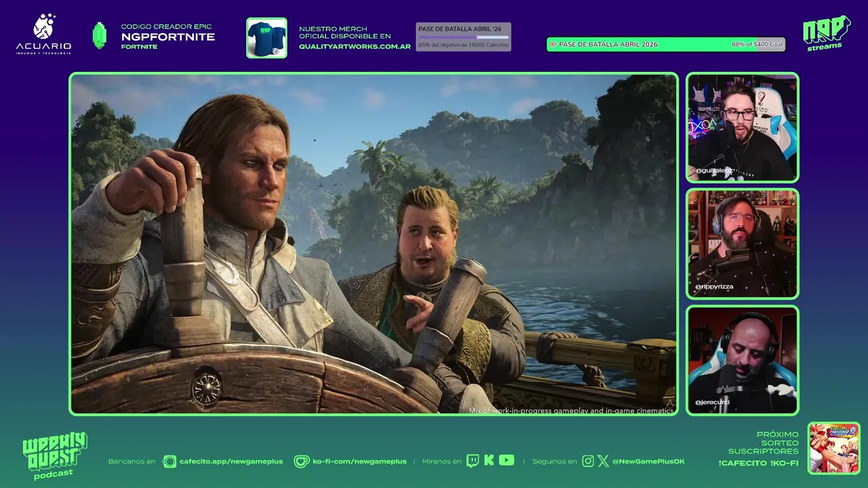Viewport: 868px width, 488px height.
Task: Click the Twitch icon
Action: (x=473, y=461)
